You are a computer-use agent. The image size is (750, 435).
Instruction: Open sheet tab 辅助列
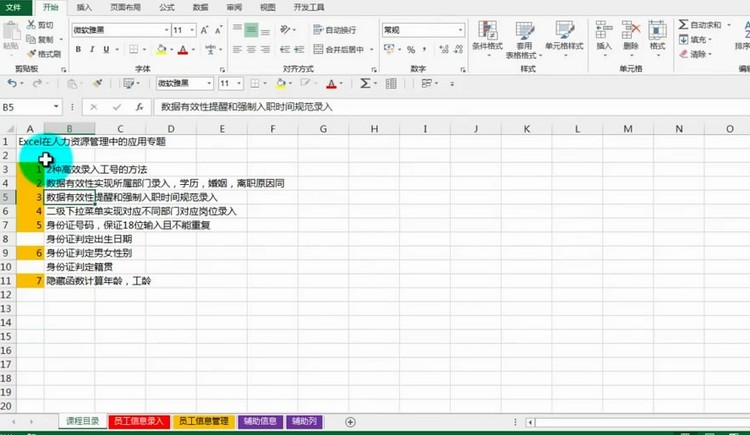pos(304,421)
